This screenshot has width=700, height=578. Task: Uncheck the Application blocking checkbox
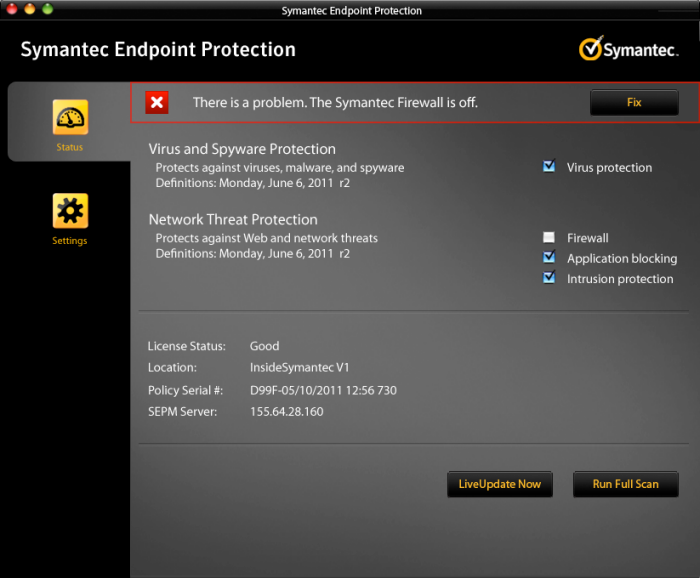coord(549,257)
